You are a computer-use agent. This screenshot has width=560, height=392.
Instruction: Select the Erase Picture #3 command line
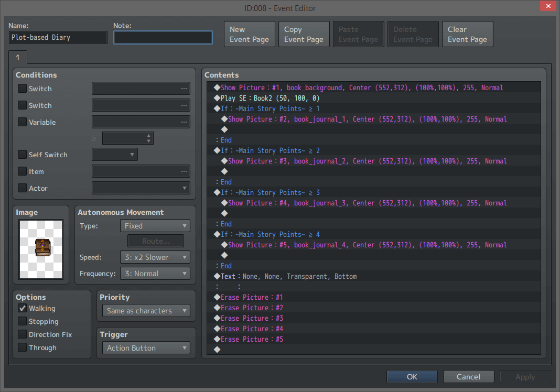(x=252, y=318)
